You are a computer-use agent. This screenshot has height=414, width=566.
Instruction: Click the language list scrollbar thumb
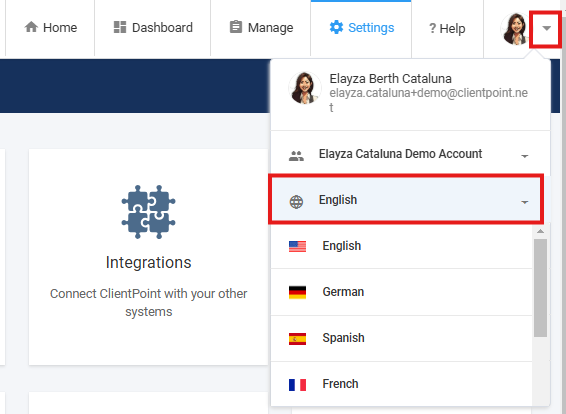pos(540,288)
